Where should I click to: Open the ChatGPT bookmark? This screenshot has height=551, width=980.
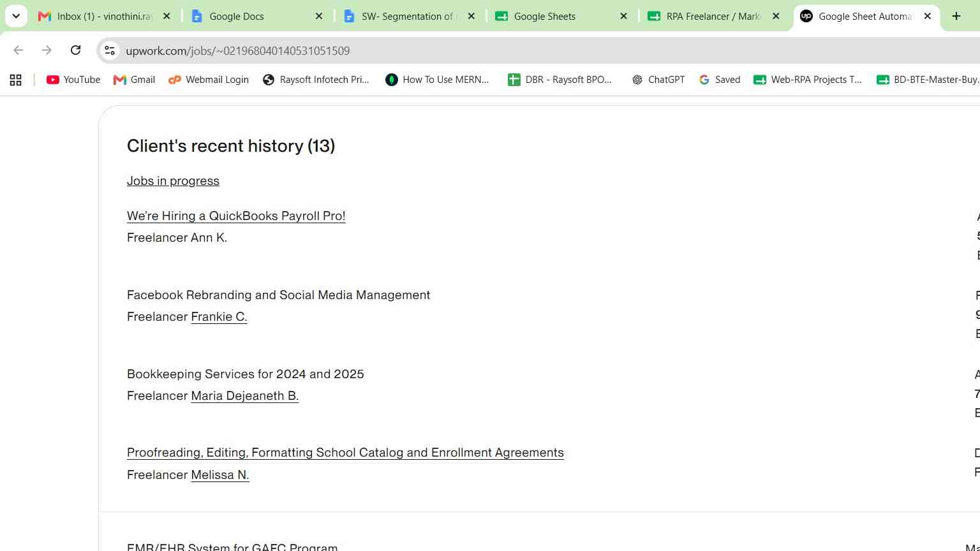point(658,80)
